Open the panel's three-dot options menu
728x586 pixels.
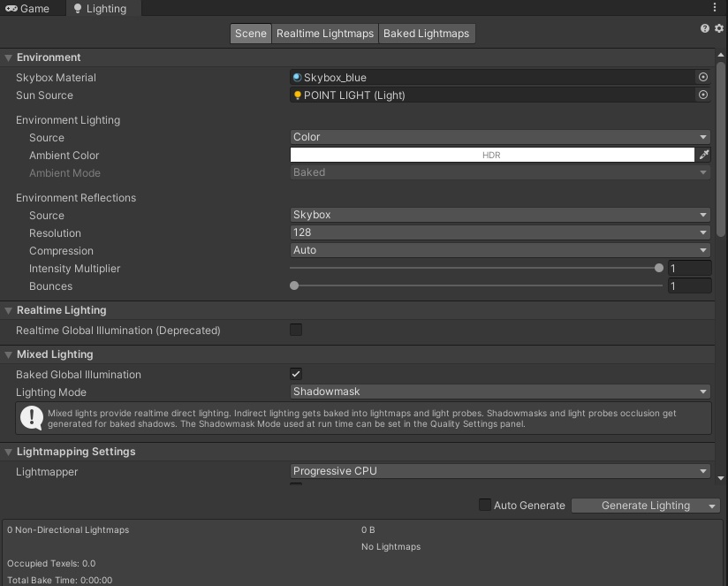[x=714, y=8]
